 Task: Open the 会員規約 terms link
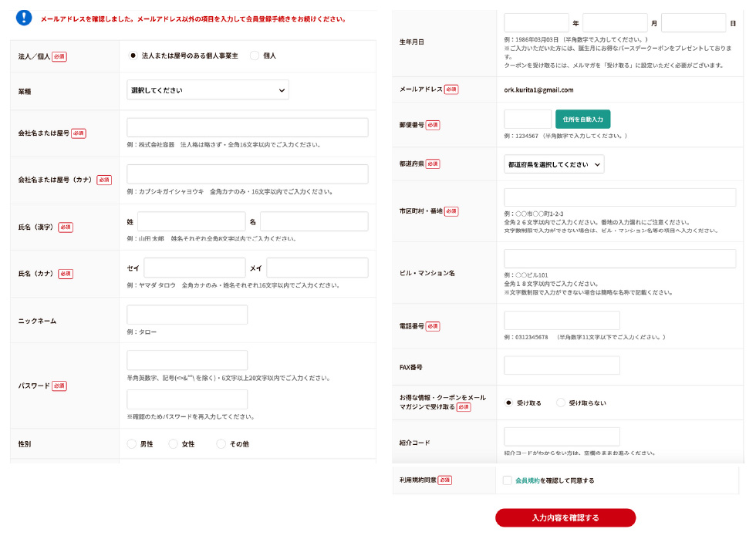529,479
